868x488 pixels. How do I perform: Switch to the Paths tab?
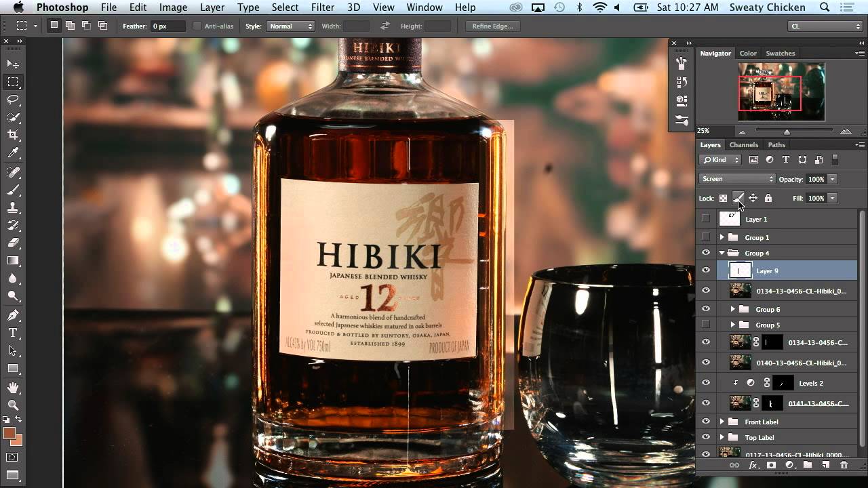click(776, 144)
